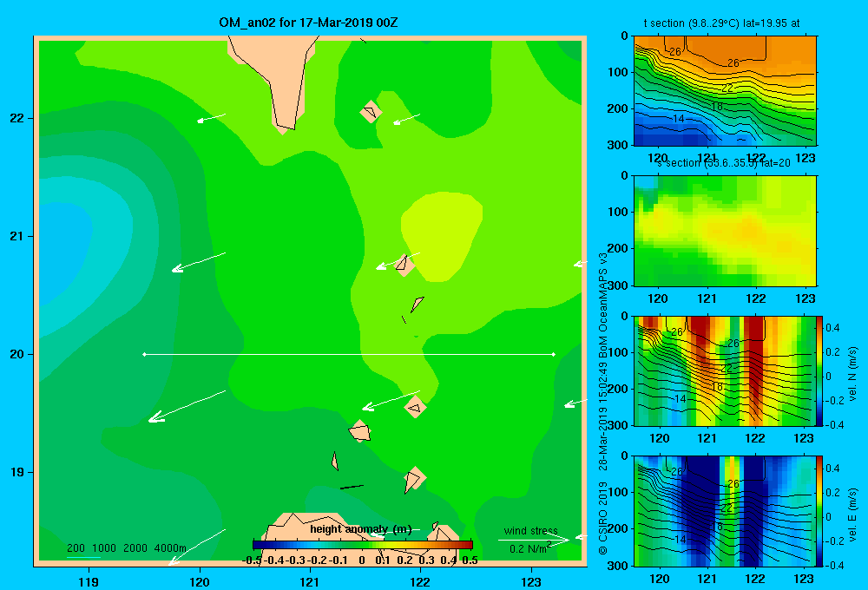Select the '200 1000 2000 4000m' depth legend
This screenshot has height=590, width=868.
(x=127, y=548)
